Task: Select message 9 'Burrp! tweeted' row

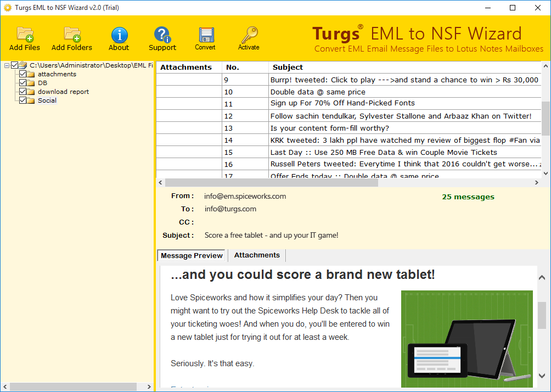Action: (x=348, y=80)
